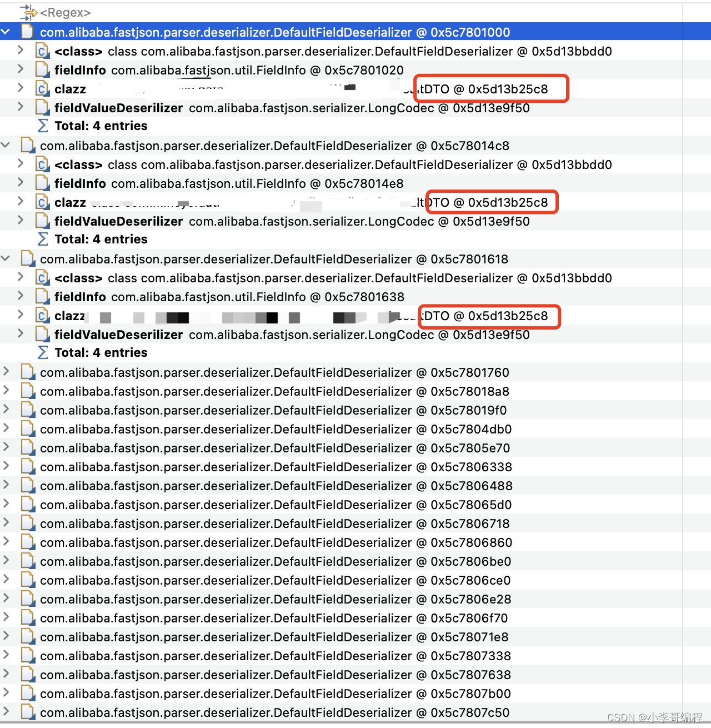Select DefaultFieldDeserializer @ 0x5c7806860 row text
The height and width of the screenshot is (728, 711).
coord(276,542)
